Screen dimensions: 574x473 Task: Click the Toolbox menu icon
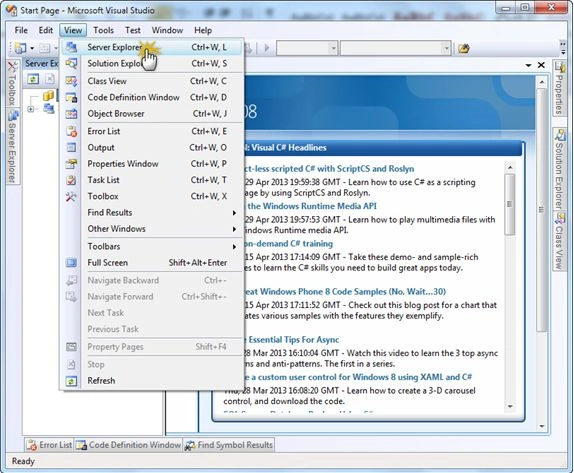pos(71,196)
